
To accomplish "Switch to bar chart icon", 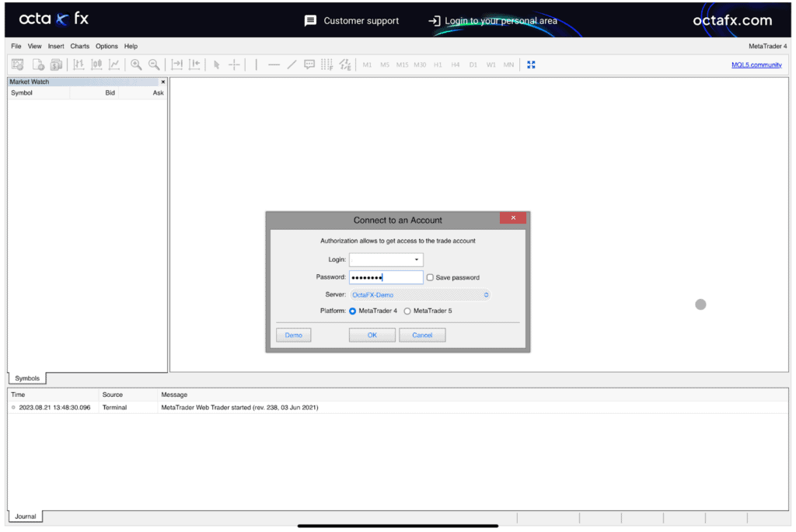I will click(x=79, y=64).
